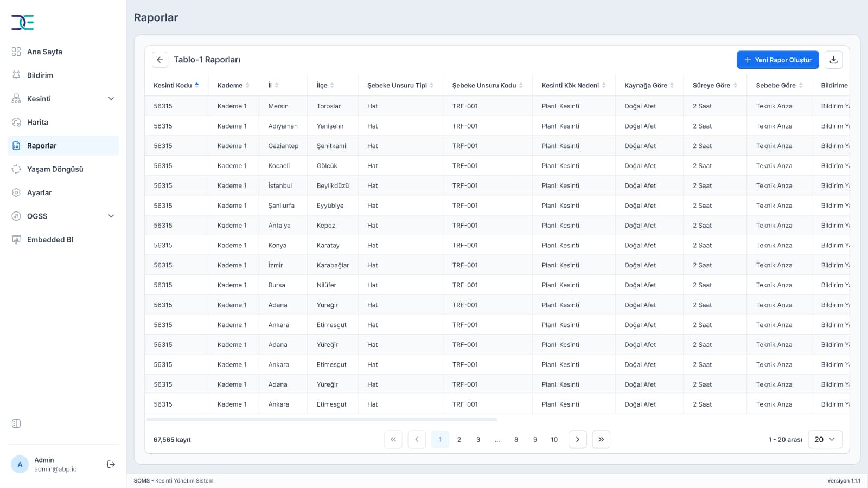Click the versiyon 1.1.1 footer text

(844, 480)
